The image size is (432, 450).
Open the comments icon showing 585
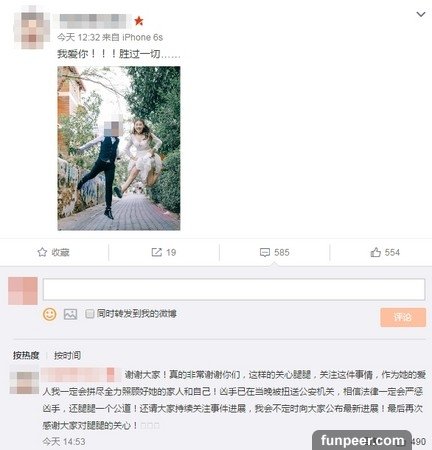265,252
